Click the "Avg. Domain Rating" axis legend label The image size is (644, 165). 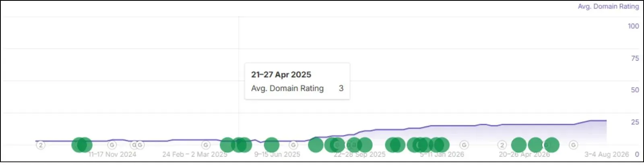coord(608,6)
